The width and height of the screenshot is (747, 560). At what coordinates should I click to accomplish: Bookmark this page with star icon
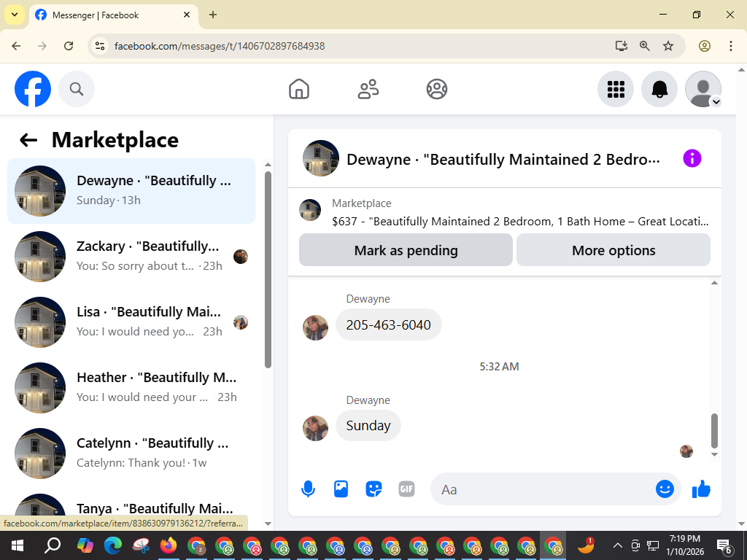pyautogui.click(x=668, y=46)
